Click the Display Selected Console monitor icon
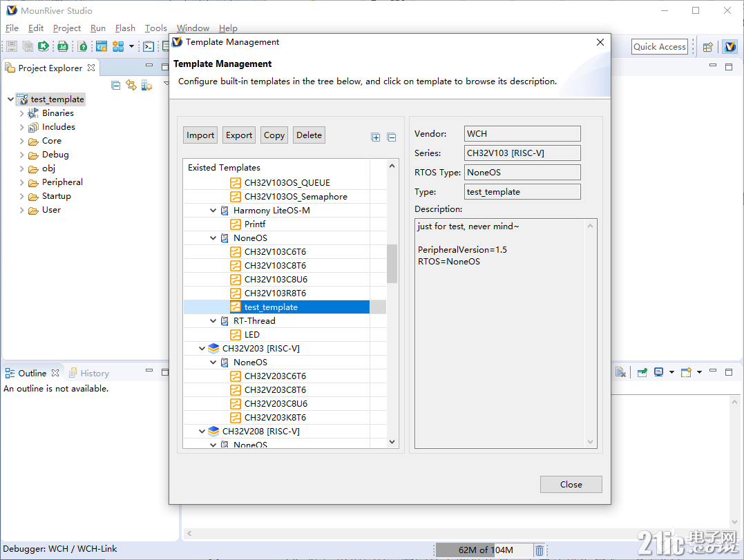 pyautogui.click(x=658, y=372)
